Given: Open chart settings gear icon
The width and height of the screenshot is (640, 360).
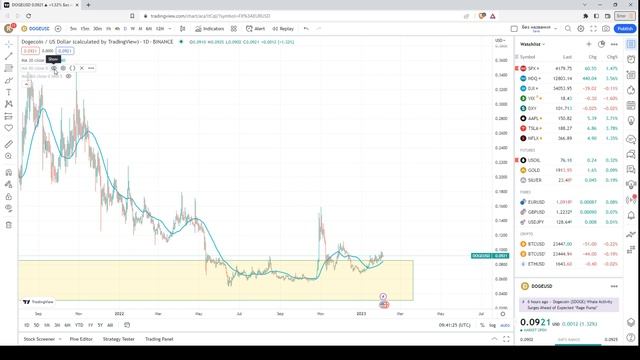Looking at the screenshot, I should (x=580, y=29).
